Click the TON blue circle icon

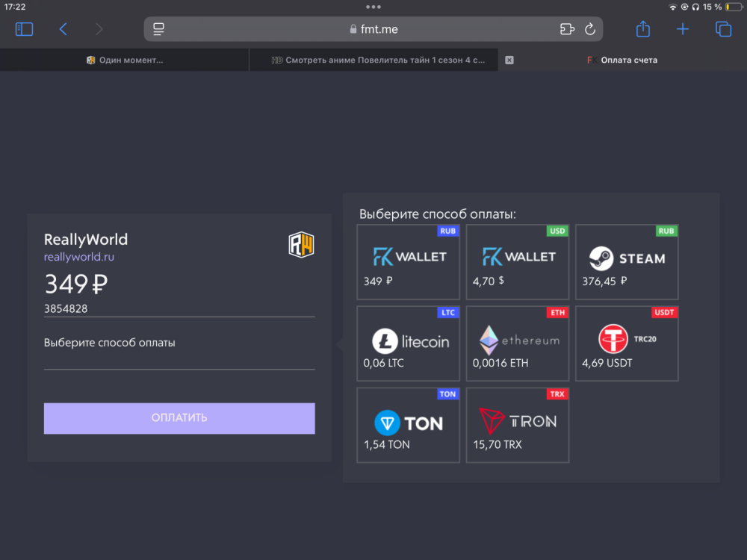(387, 423)
